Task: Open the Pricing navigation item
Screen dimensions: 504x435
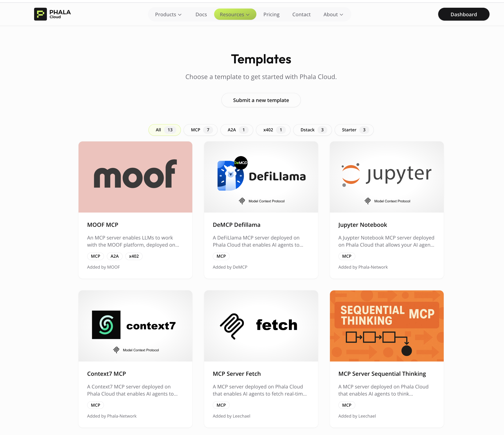Action: tap(271, 14)
